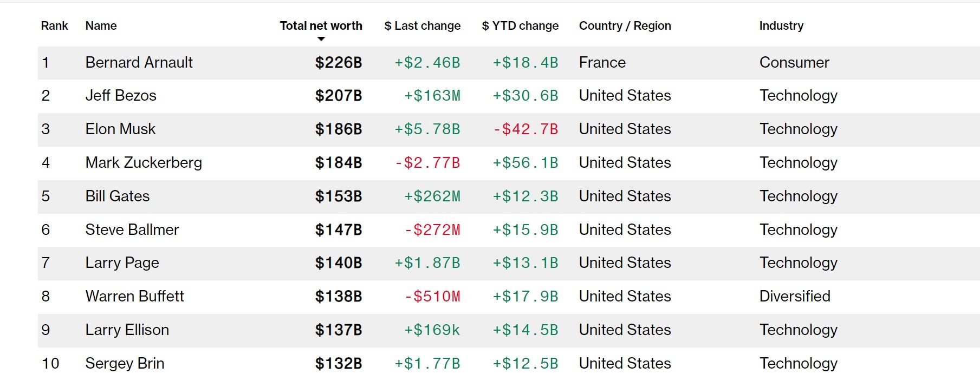Click on Sergey Brin's name
980x374 pixels.
click(x=125, y=363)
